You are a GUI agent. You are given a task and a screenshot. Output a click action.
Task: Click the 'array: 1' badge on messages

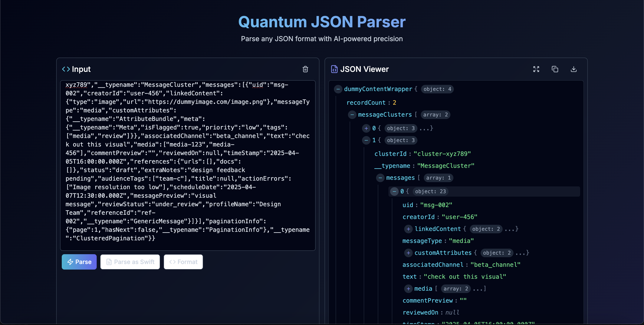point(438,178)
